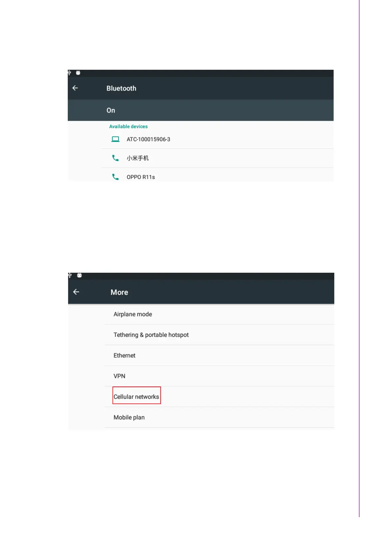Tap Android debug icon above More header

click(x=79, y=275)
